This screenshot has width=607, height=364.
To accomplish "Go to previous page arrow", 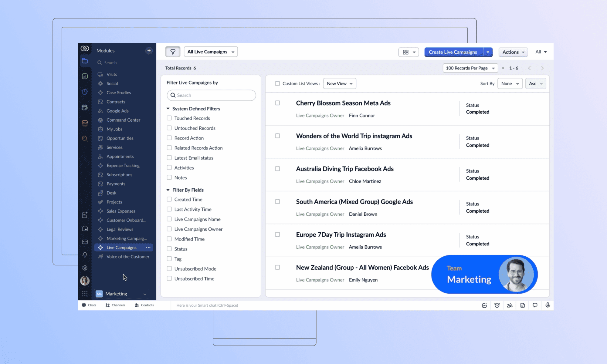I will click(529, 68).
